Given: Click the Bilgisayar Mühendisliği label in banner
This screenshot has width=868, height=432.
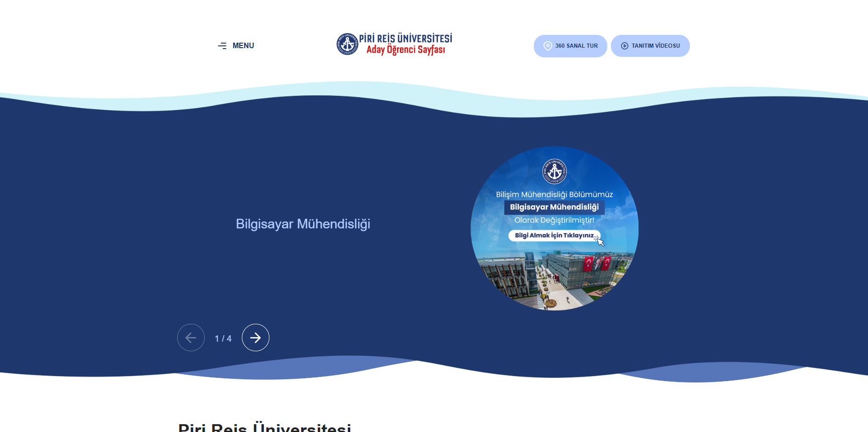Looking at the screenshot, I should click(x=554, y=207).
